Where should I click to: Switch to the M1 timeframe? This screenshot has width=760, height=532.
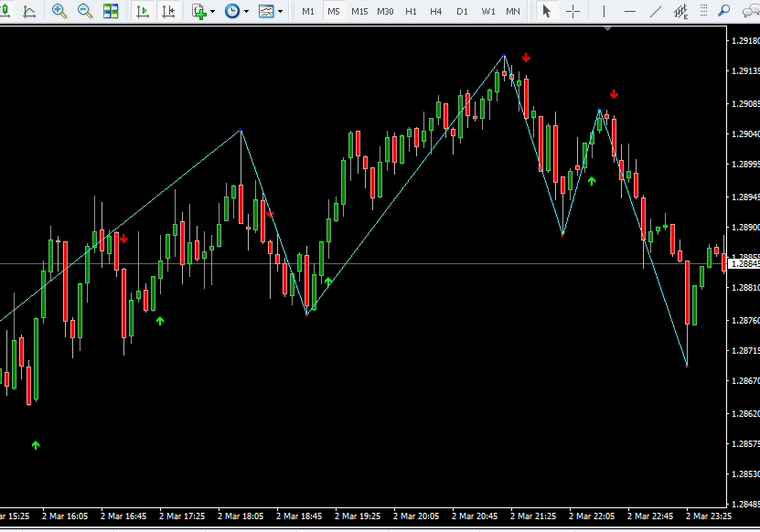click(308, 11)
